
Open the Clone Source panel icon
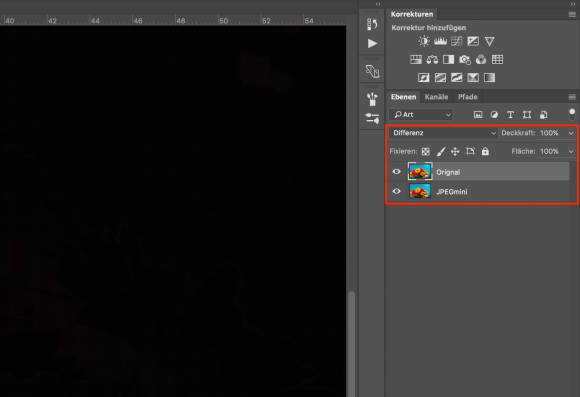click(x=372, y=71)
